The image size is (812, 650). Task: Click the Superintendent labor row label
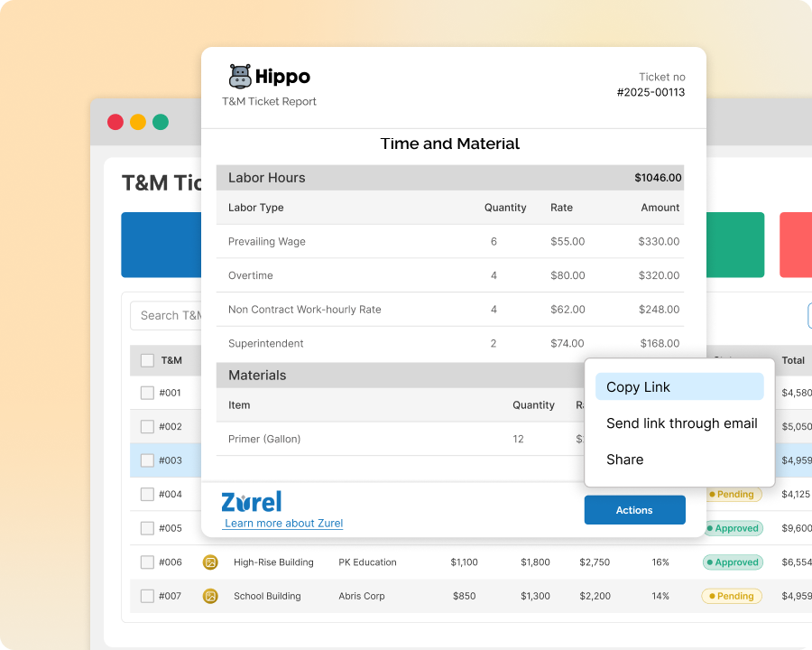tap(265, 343)
